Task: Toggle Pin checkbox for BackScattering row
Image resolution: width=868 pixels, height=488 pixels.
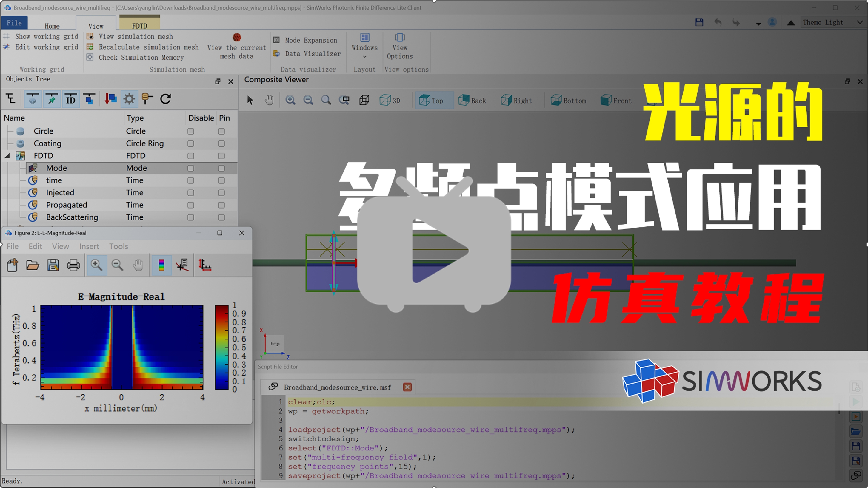Action: click(221, 217)
